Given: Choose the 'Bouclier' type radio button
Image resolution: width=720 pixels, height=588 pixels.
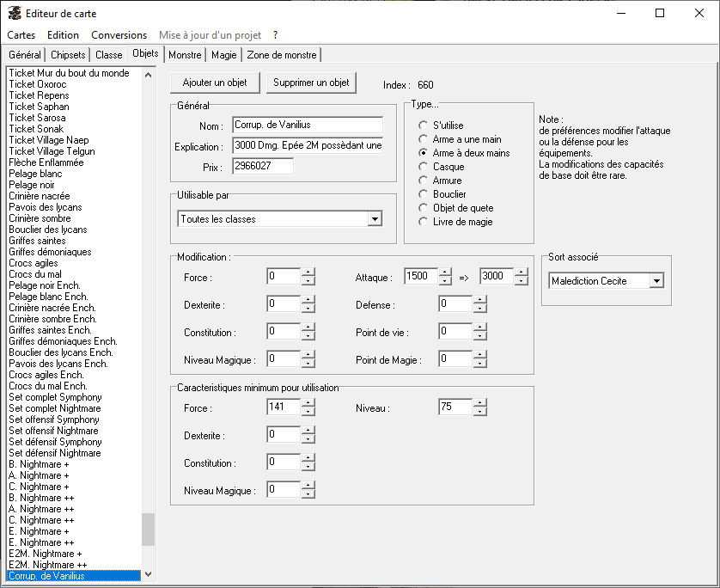Looking at the screenshot, I should tap(423, 194).
